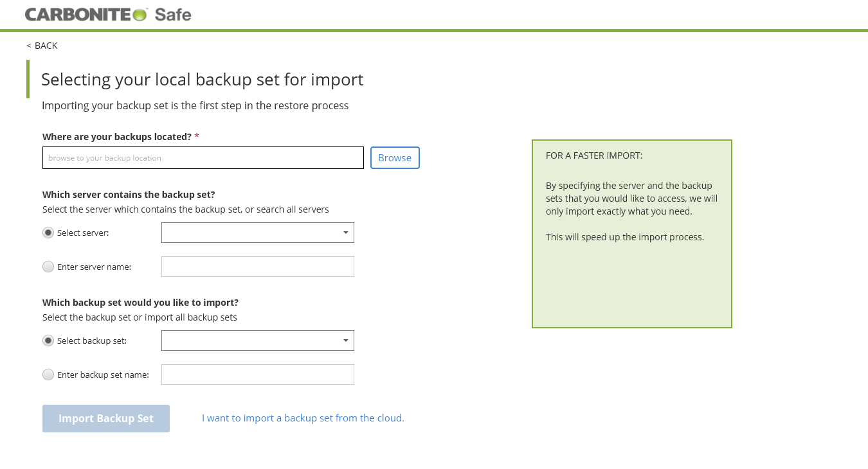
Task: Open the Select backup set dropdown
Action: point(258,341)
